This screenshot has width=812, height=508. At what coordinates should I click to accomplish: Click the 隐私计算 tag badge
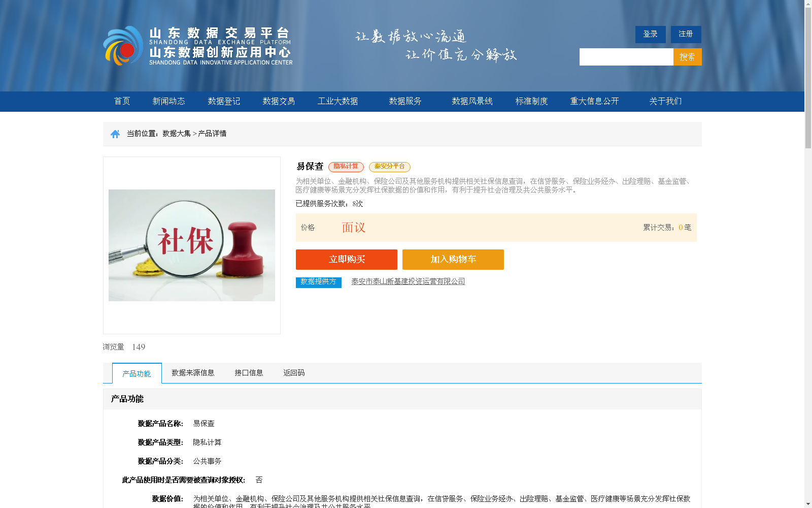[346, 167]
